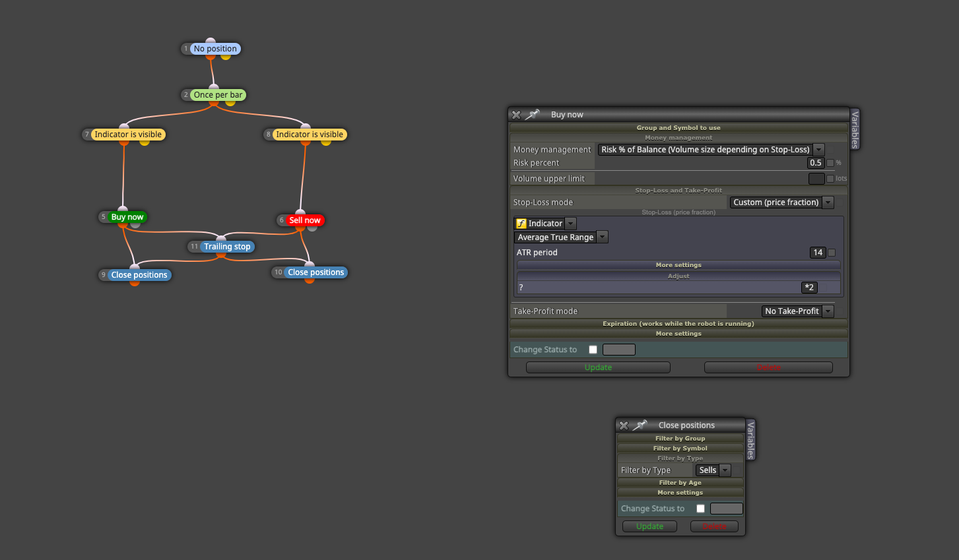Toggle the checkbox next to Risk percent value
The image size is (959, 560).
[x=830, y=163]
